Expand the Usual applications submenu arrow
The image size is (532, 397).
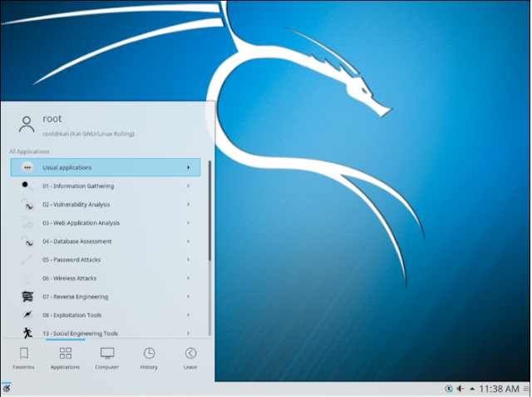tap(189, 167)
